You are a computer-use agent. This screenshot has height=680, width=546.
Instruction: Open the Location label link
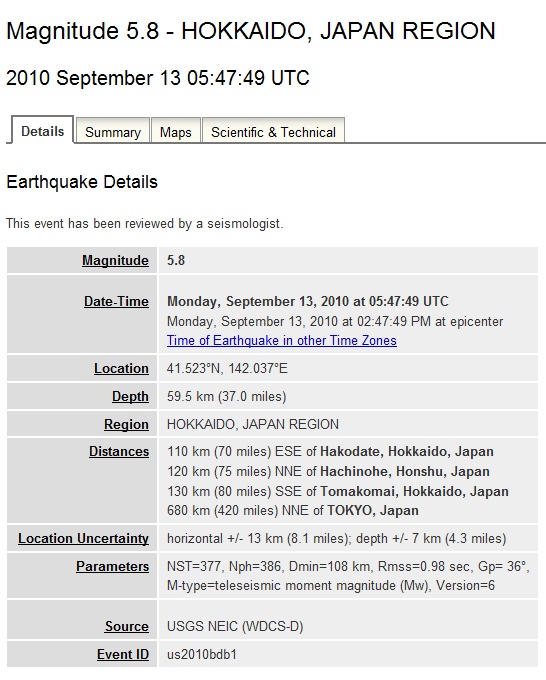point(121,369)
